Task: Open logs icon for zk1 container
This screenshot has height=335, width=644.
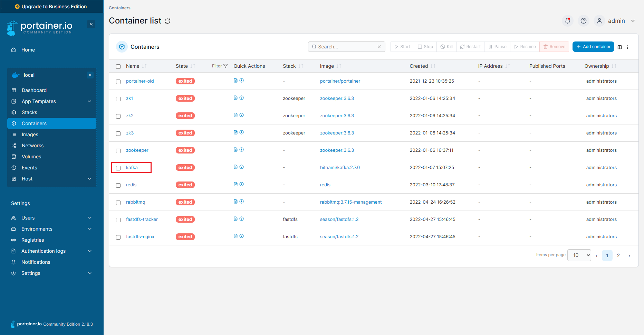Action: 236,98
